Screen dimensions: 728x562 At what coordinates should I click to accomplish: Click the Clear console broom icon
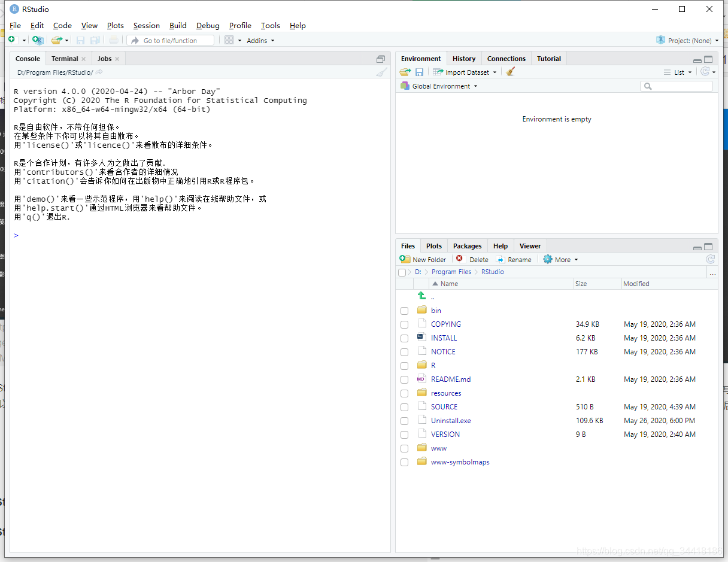pyautogui.click(x=381, y=72)
